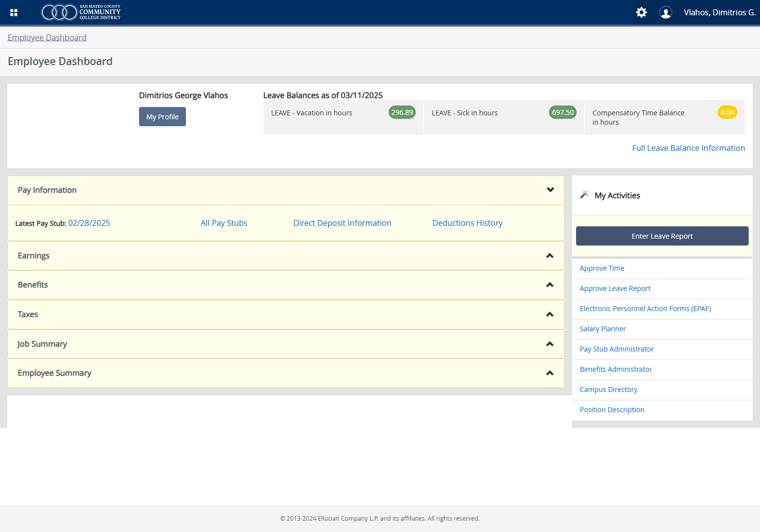Click the Dimitrios George Vlahos name text

click(183, 95)
